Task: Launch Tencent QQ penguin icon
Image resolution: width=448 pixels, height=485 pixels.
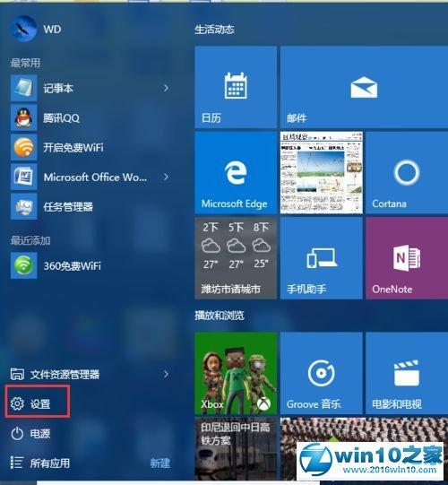Action: coord(24,117)
